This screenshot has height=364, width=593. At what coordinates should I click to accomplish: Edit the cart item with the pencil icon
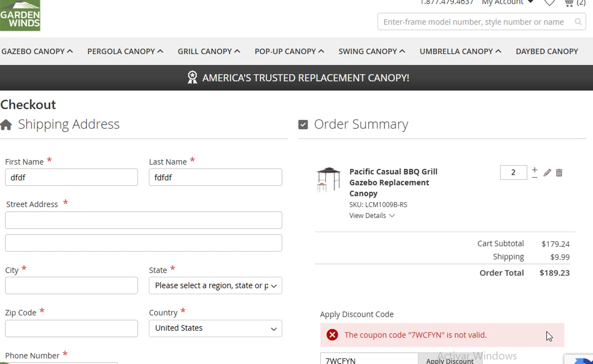[547, 173]
